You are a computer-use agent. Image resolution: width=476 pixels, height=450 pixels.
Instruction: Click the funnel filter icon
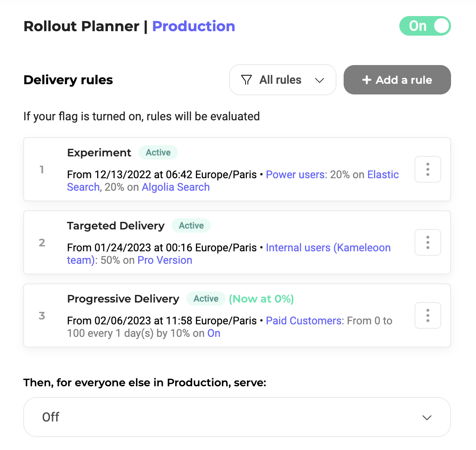pos(246,80)
